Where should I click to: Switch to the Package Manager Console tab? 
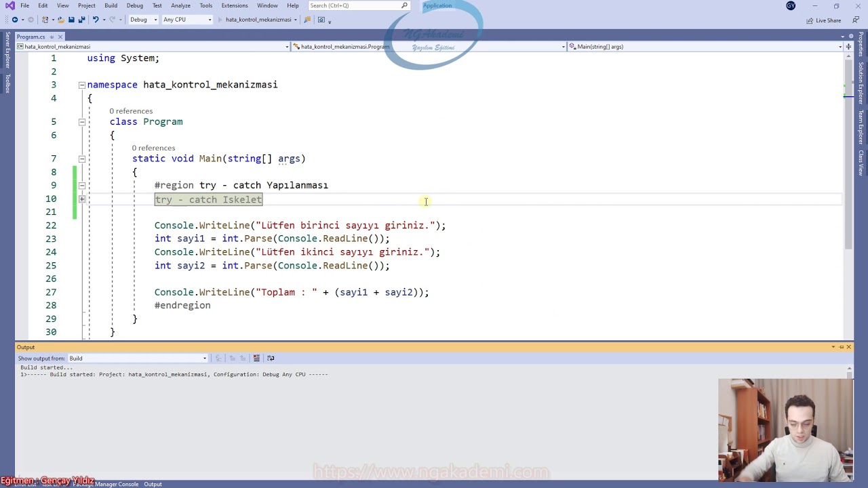click(105, 484)
